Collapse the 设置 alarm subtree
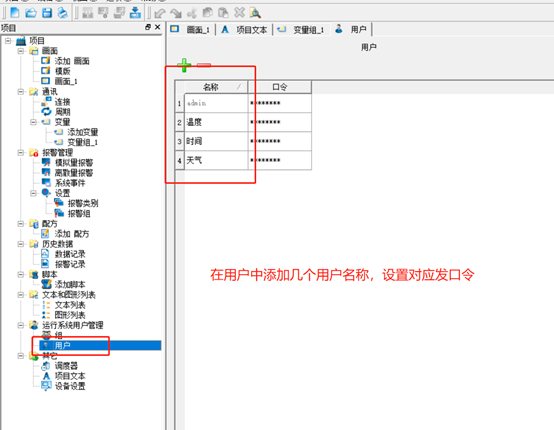This screenshot has width=554, height=430. coord(33,193)
